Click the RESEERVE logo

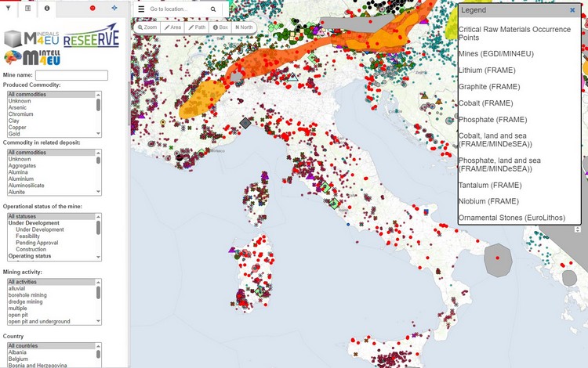(91, 35)
